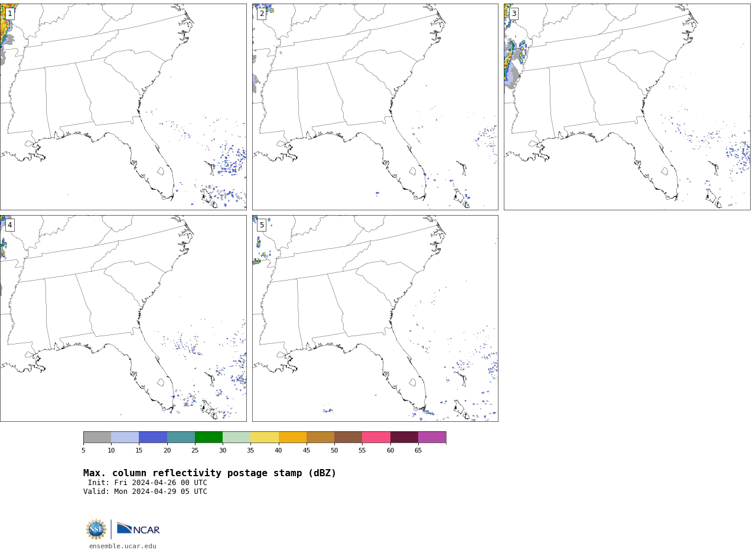Click the number label '2' on second panel
Image resolution: width=756 pixels, height=553 pixels.
click(262, 14)
